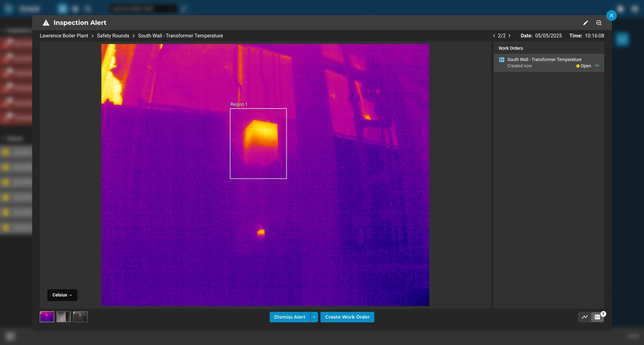Open the Lawrence Boiler Plant breadcrumb

coord(64,36)
